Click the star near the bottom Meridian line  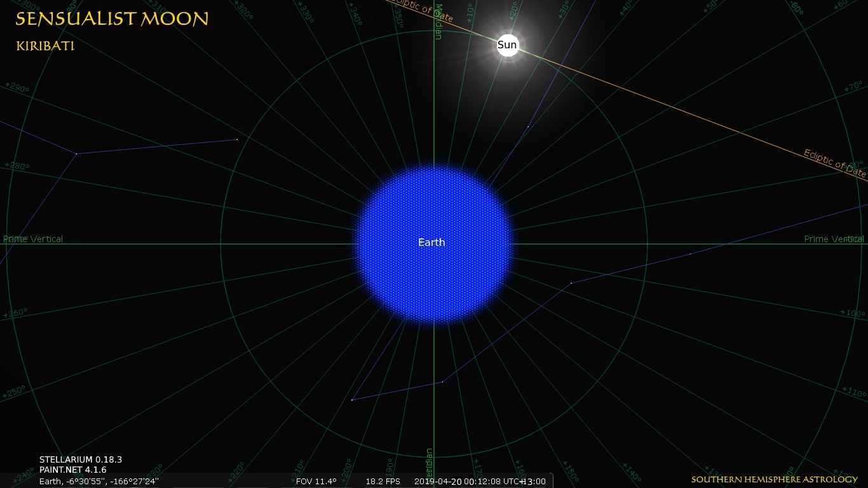click(443, 382)
